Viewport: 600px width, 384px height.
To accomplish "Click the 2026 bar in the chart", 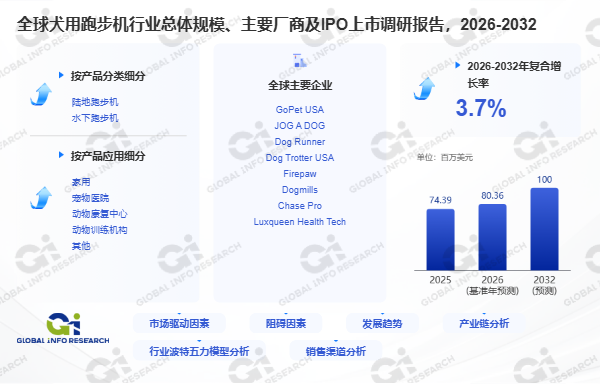I will pos(492,238).
